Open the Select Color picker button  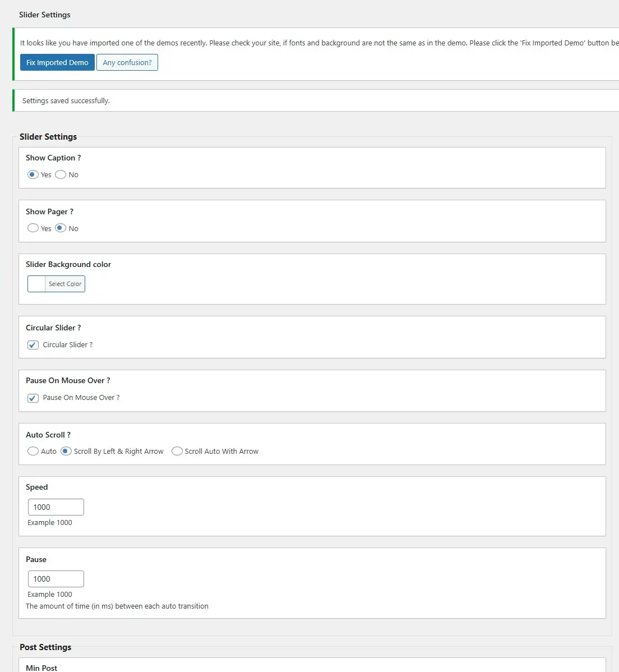pyautogui.click(x=65, y=284)
